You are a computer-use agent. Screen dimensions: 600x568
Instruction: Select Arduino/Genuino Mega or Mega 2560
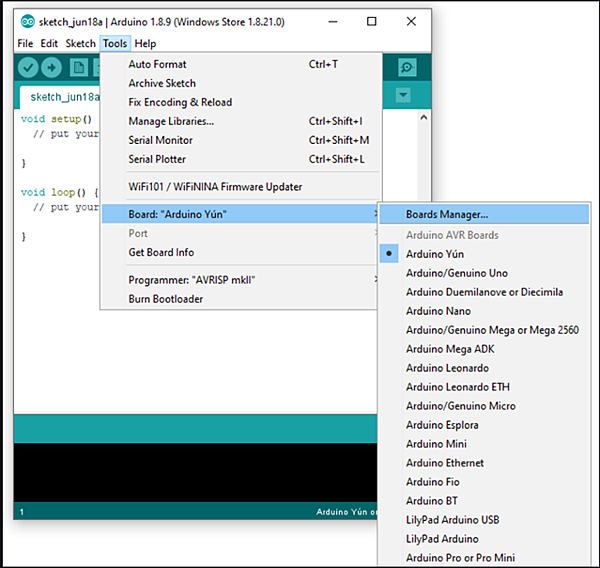click(x=484, y=330)
